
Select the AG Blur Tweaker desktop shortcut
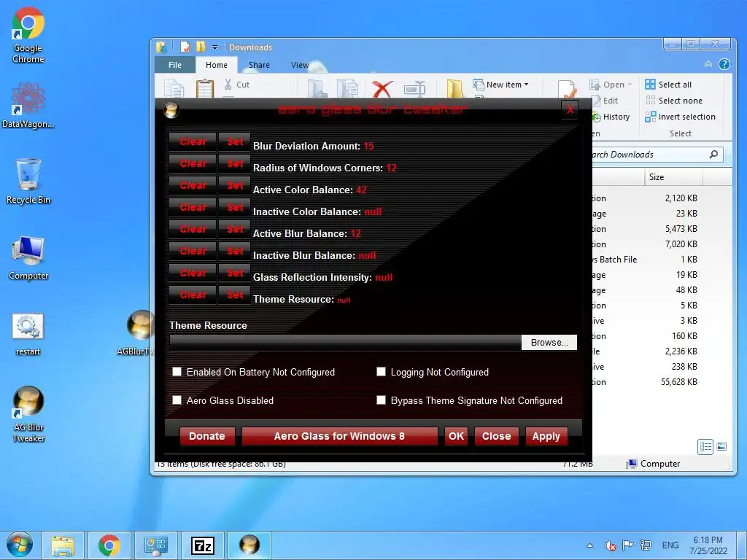coord(28,413)
